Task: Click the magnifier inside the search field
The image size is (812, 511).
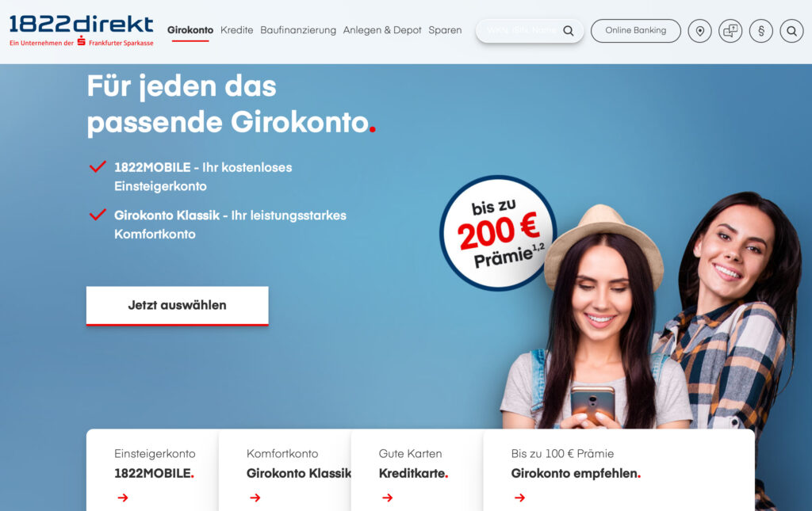Action: pyautogui.click(x=568, y=31)
